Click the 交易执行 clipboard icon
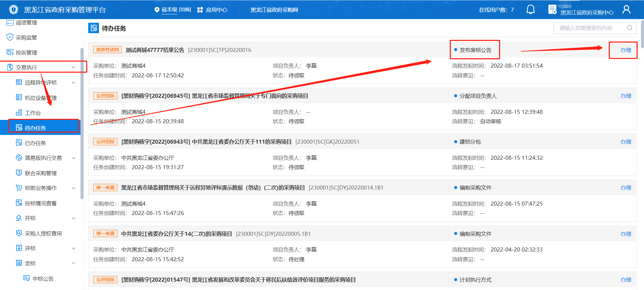644x290 pixels. (10, 67)
